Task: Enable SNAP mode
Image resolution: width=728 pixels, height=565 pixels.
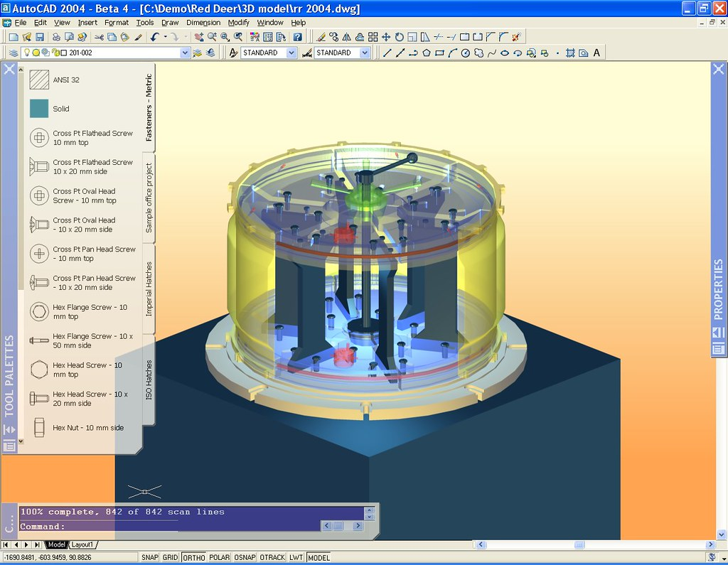Action: coord(149,557)
